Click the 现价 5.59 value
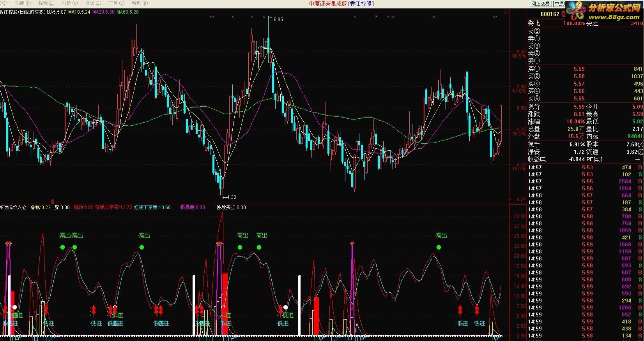This screenshot has height=341, width=644. point(579,107)
